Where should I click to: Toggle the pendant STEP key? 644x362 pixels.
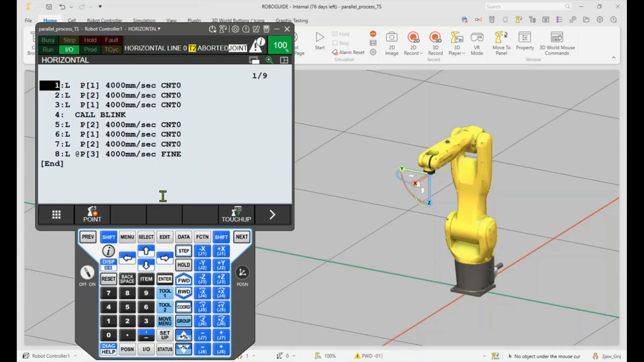click(x=183, y=251)
